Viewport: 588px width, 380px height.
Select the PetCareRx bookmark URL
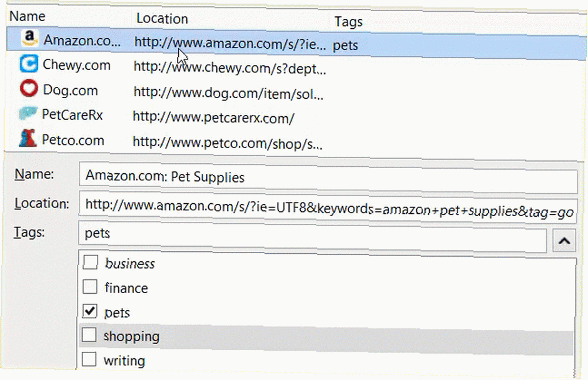(x=213, y=117)
